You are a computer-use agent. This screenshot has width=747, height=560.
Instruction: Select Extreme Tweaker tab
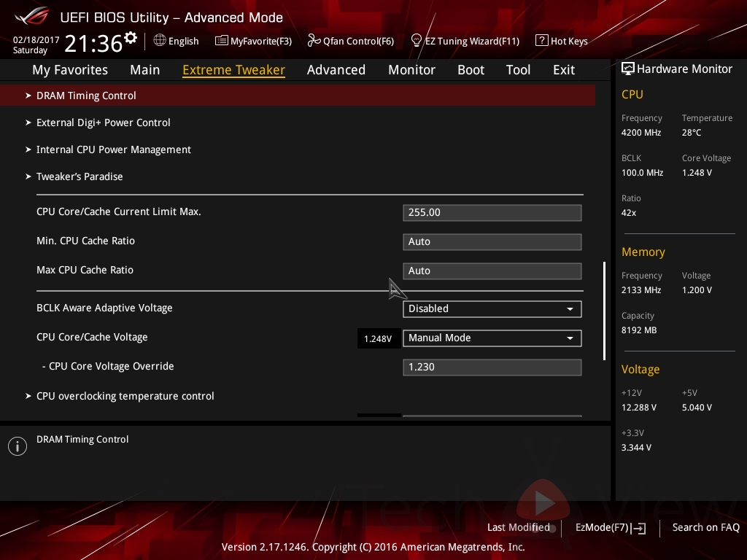(x=233, y=70)
